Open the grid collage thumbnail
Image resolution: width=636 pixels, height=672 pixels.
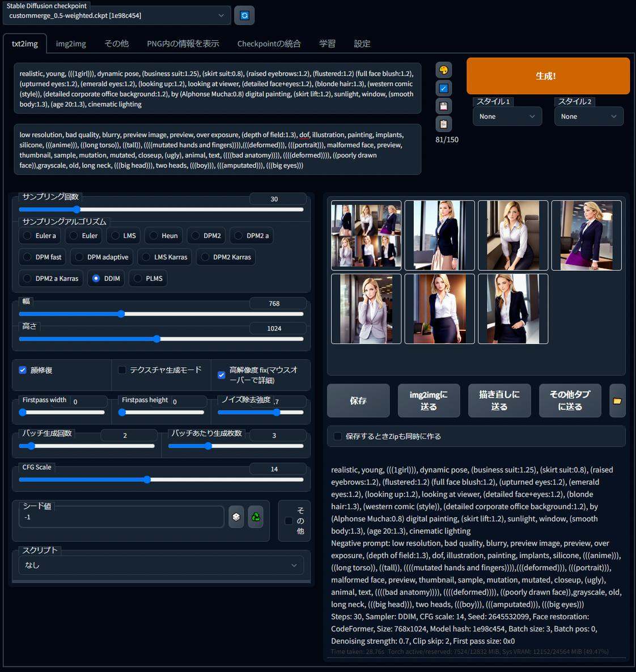366,235
